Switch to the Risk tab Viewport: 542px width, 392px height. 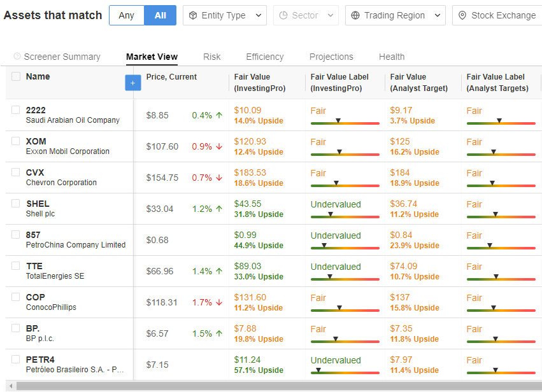coord(212,57)
